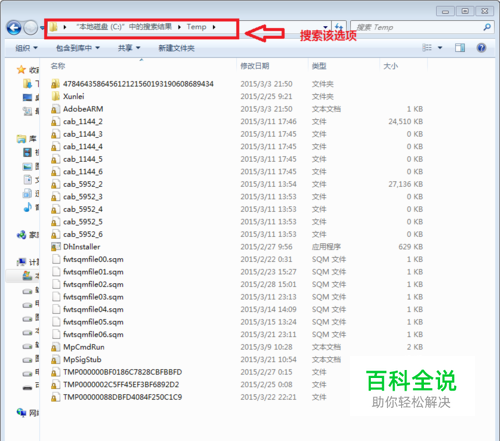Click the 24,510 KB size cell
The image size is (500, 441).
(x=406, y=122)
